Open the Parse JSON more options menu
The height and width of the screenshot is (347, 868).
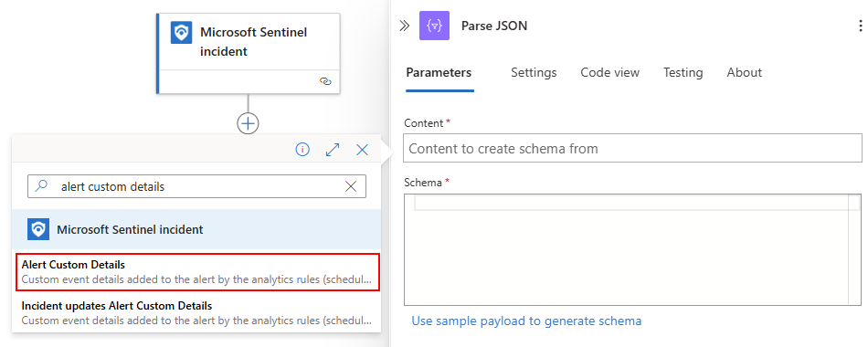860,26
